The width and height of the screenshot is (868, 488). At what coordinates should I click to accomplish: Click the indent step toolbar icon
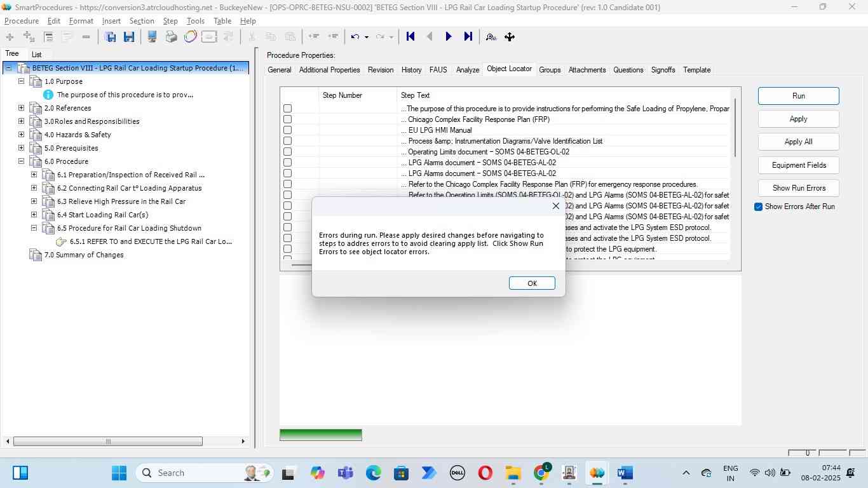click(x=333, y=37)
